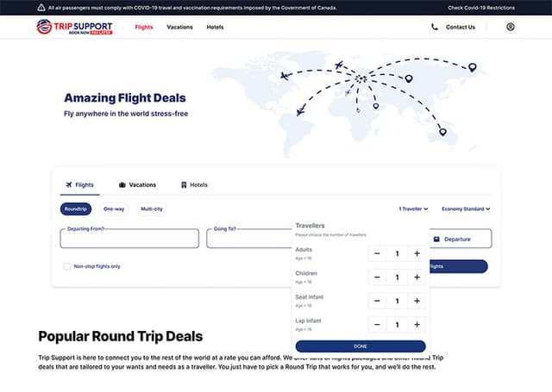Open Flights in top navigation
Viewport: 552px width, 392px height.
point(144,27)
